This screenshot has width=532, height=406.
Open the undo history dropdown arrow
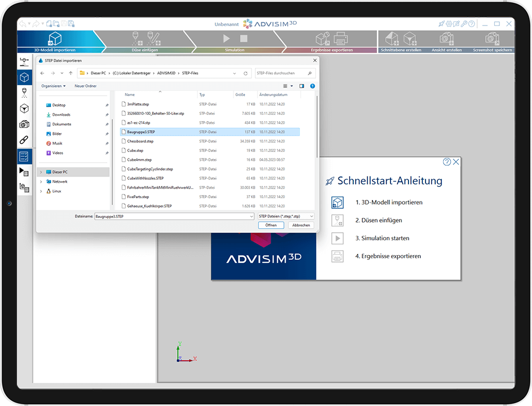tap(29, 24)
